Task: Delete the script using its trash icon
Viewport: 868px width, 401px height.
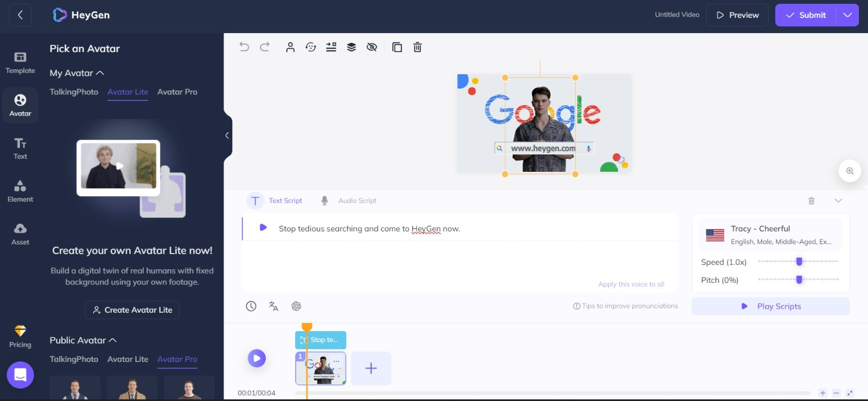Action: (x=812, y=200)
